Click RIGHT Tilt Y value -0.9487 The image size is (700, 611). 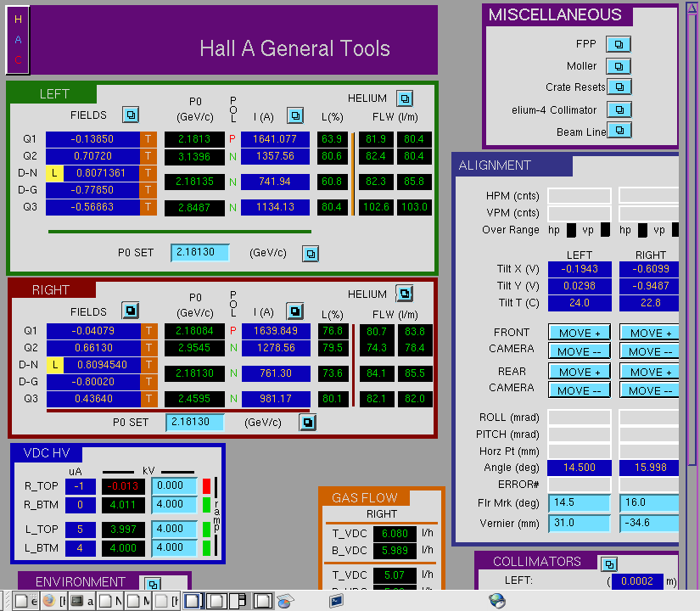pyautogui.click(x=650, y=286)
